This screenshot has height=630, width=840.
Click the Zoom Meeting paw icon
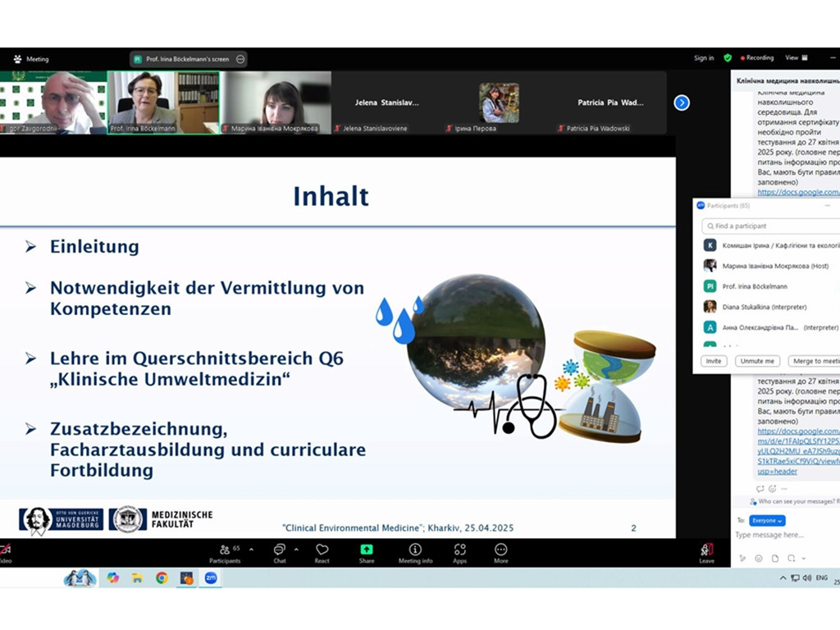[18, 59]
